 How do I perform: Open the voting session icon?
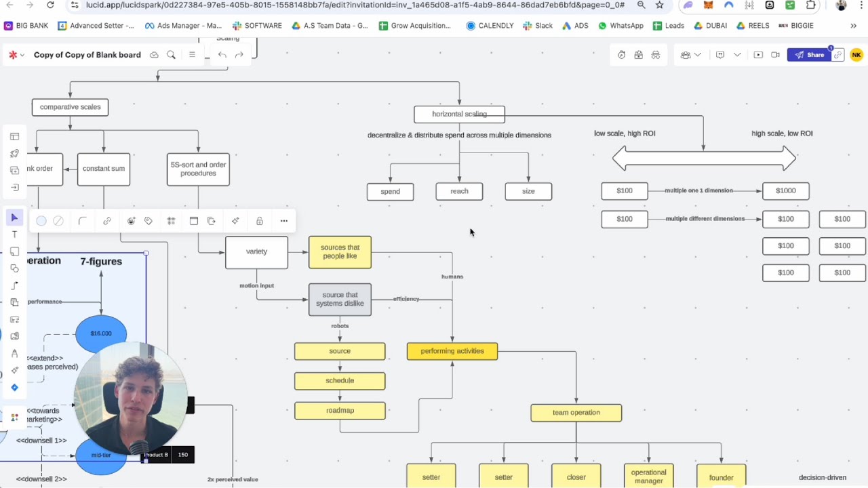pos(639,55)
